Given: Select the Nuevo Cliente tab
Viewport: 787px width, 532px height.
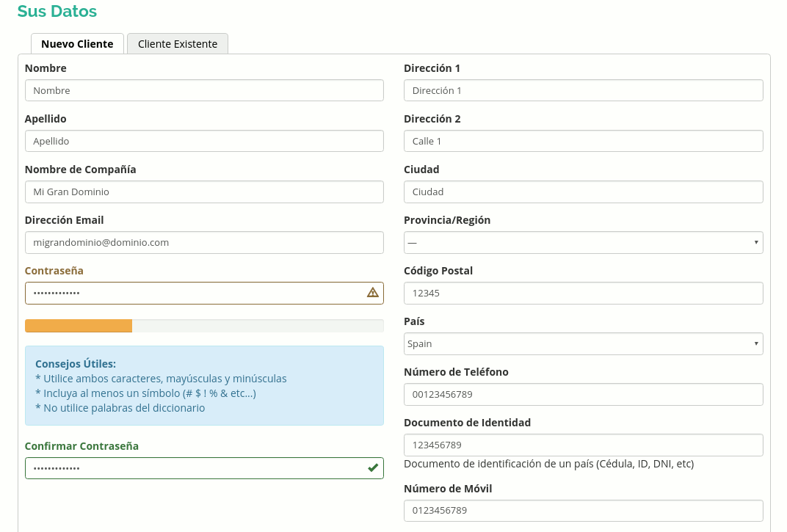Looking at the screenshot, I should (x=77, y=44).
